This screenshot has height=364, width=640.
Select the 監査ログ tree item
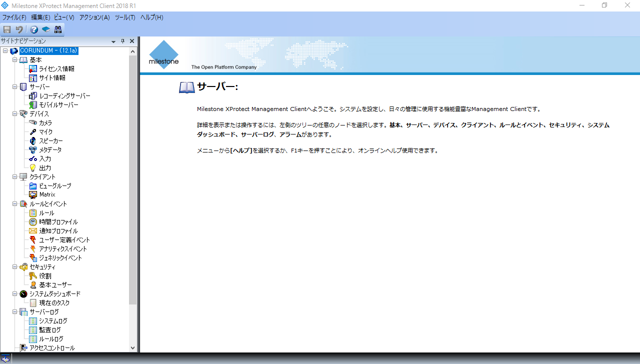pyautogui.click(x=50, y=330)
